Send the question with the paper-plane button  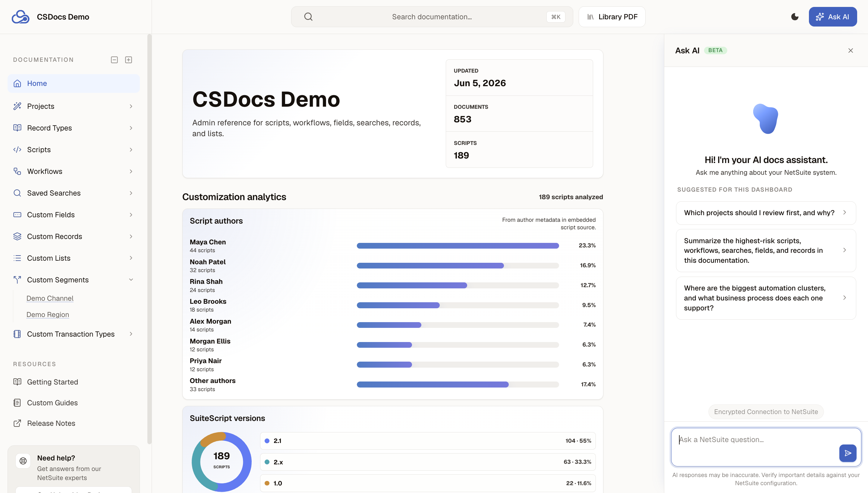point(848,453)
